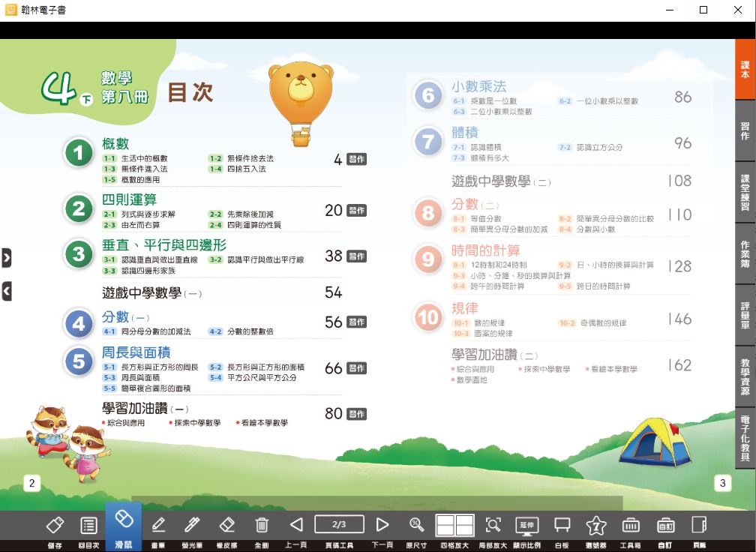Open chapter 6 小數乘法 heading
The image size is (756, 552).
[478, 86]
